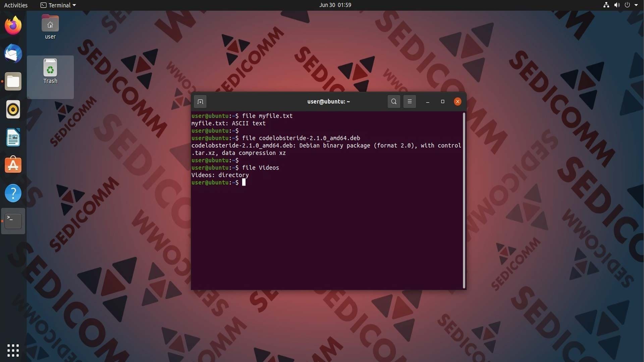Close the terminal window
Viewport: 644px width, 362px height.
click(x=458, y=102)
